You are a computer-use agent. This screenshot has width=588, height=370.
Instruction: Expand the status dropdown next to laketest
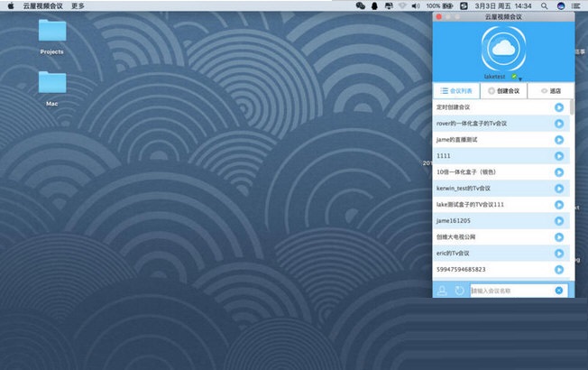520,79
